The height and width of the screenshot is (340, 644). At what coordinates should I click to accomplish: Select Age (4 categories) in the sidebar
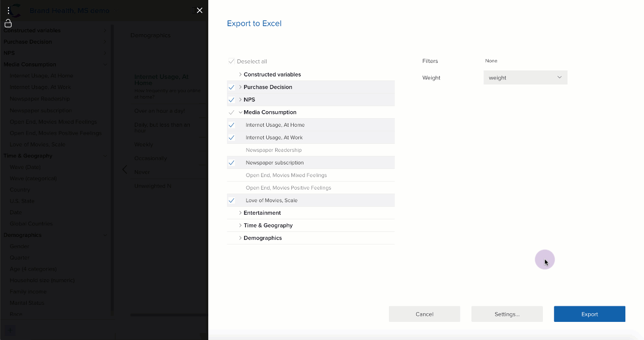pyautogui.click(x=33, y=269)
